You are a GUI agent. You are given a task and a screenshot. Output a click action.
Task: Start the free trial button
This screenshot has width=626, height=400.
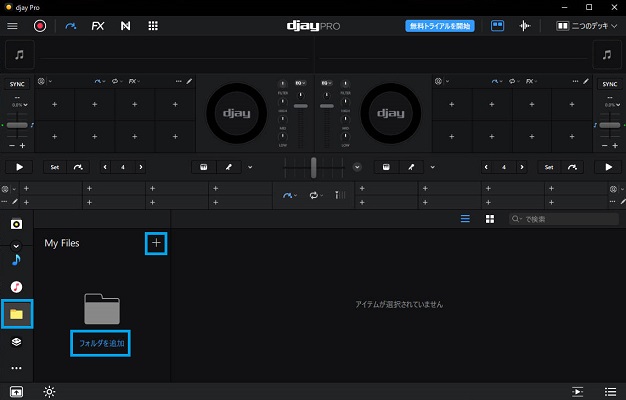440,26
